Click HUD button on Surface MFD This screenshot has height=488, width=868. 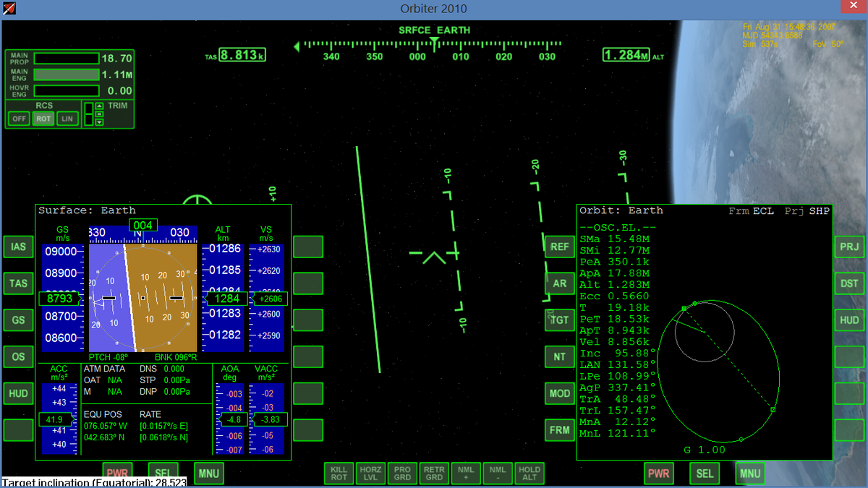[18, 393]
